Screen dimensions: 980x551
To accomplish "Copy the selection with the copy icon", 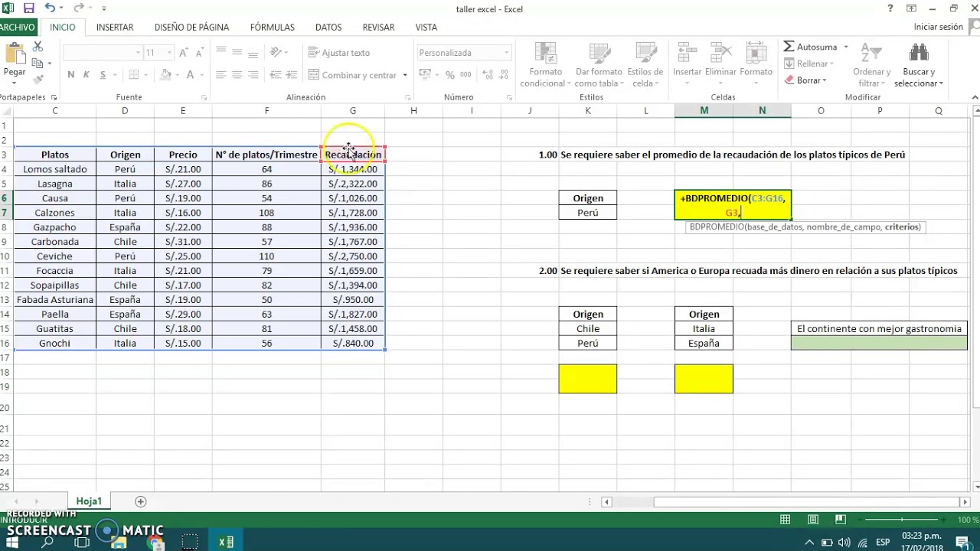I will [x=38, y=63].
